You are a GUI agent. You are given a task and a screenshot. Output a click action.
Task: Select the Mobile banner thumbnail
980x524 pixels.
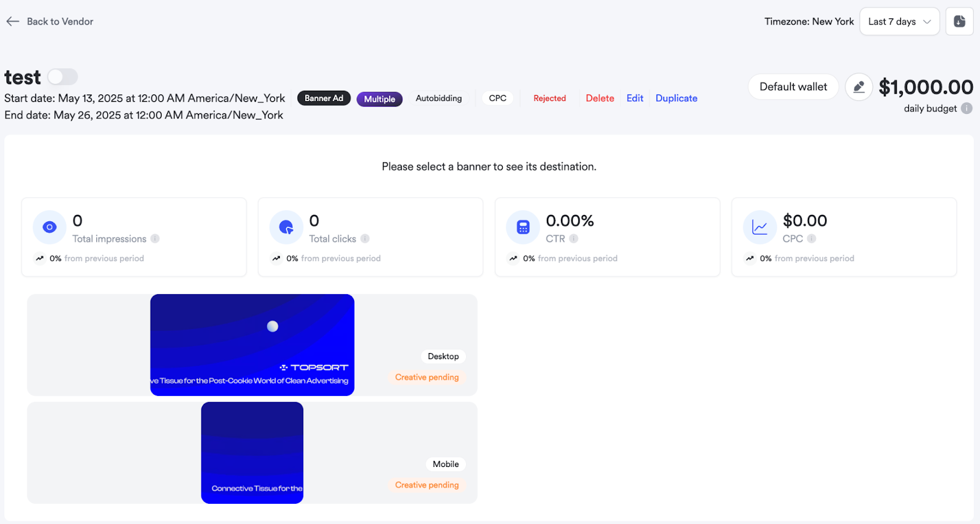click(x=252, y=453)
